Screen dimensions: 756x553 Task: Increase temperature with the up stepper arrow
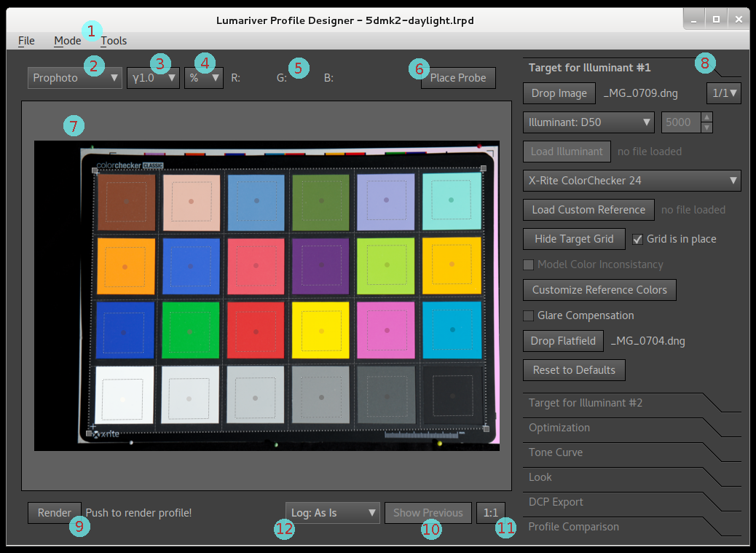coord(706,117)
